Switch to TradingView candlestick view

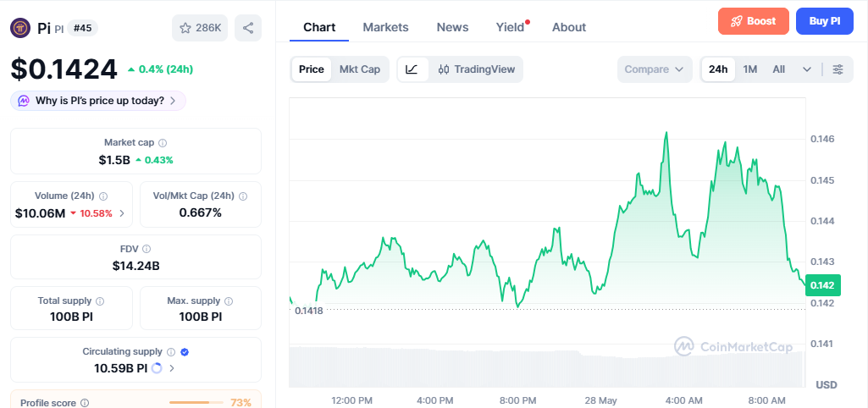pos(476,69)
